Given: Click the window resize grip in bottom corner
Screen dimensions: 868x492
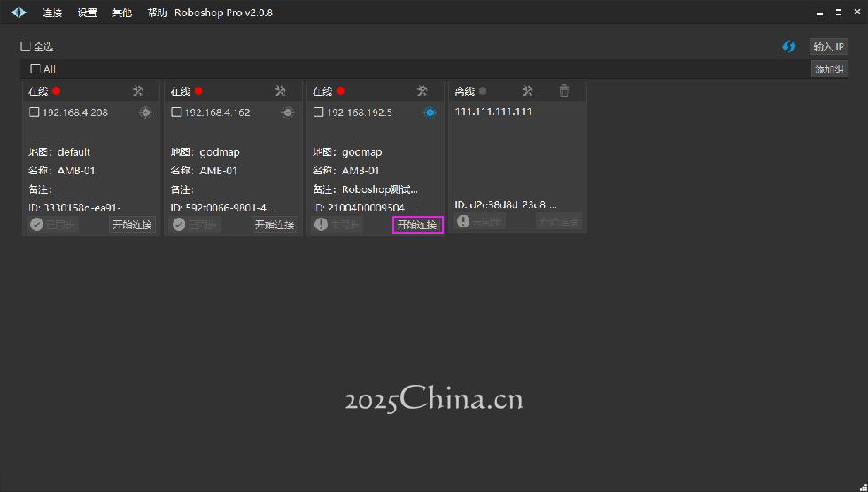Looking at the screenshot, I should click(x=863, y=487).
